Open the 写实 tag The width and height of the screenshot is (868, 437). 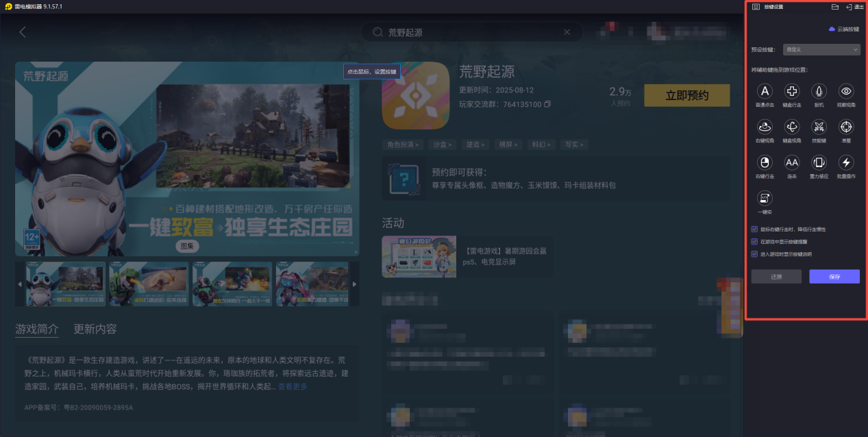(573, 145)
